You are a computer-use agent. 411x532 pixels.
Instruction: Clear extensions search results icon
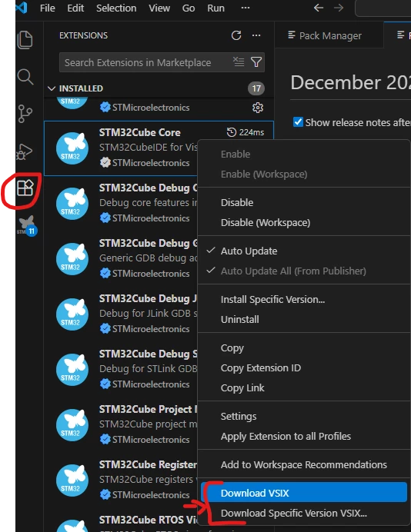pos(239,62)
